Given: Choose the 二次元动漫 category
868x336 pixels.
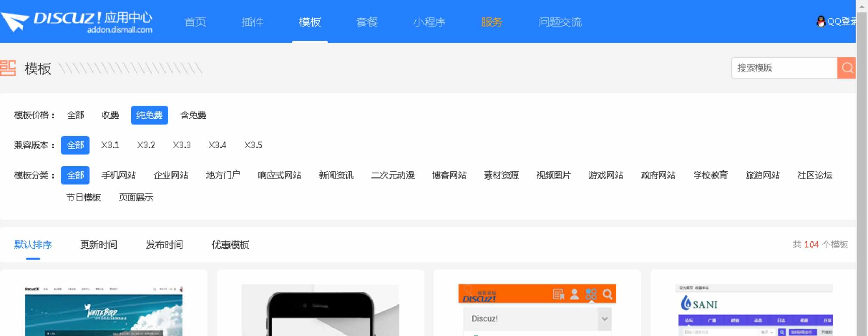Looking at the screenshot, I should point(393,175).
